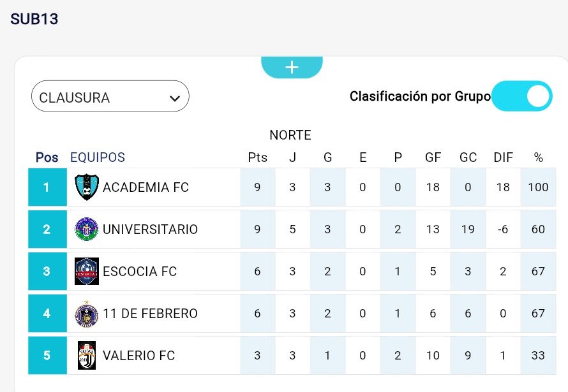
Task: Click the Universitario team crest
Action: [86, 229]
